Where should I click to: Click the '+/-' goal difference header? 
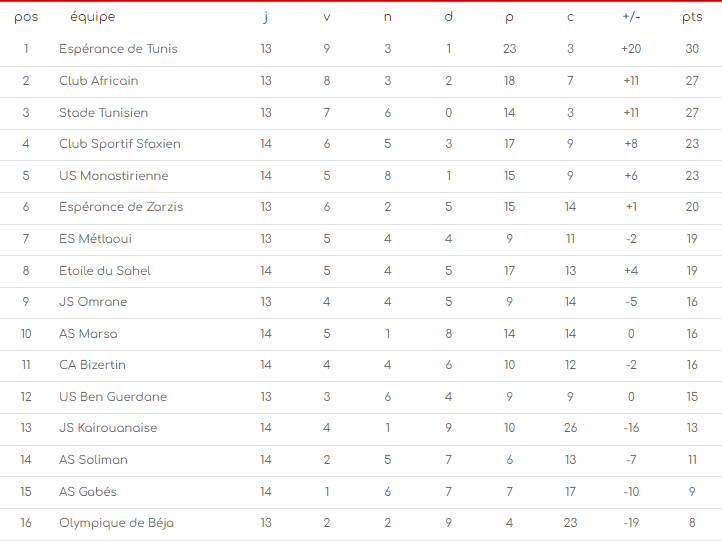631,17
